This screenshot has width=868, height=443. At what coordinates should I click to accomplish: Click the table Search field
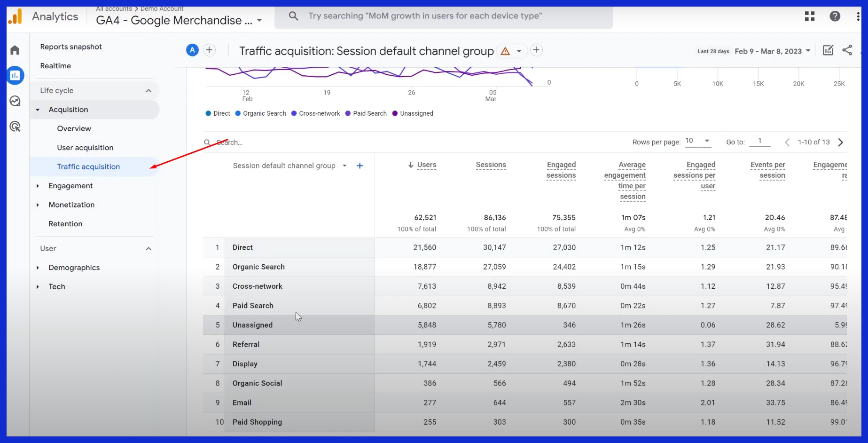[229, 142]
